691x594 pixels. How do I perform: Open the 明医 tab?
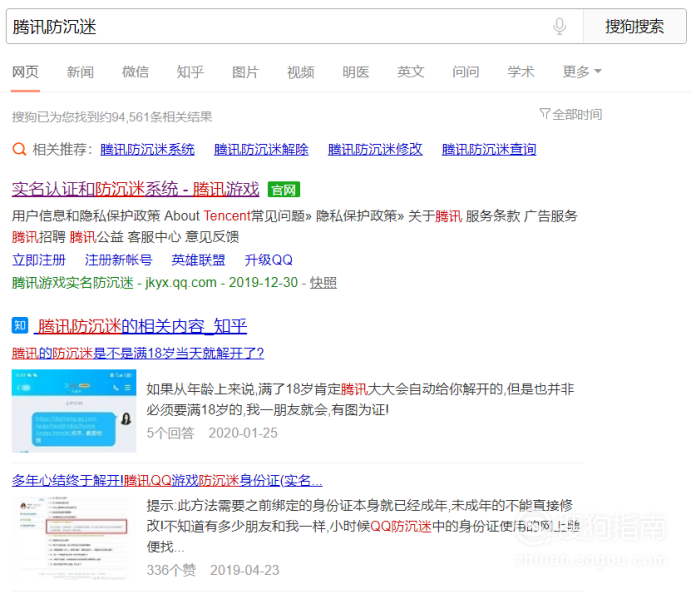[356, 72]
